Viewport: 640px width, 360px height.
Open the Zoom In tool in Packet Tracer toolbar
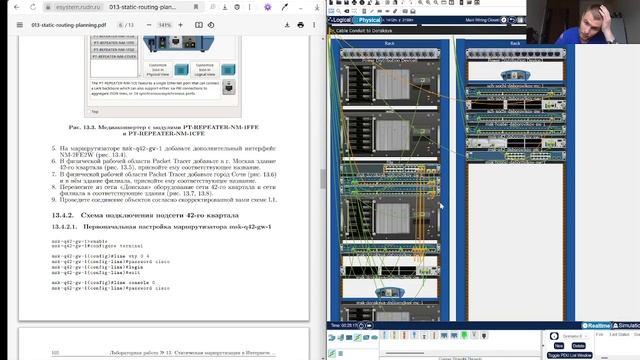coord(420,3)
